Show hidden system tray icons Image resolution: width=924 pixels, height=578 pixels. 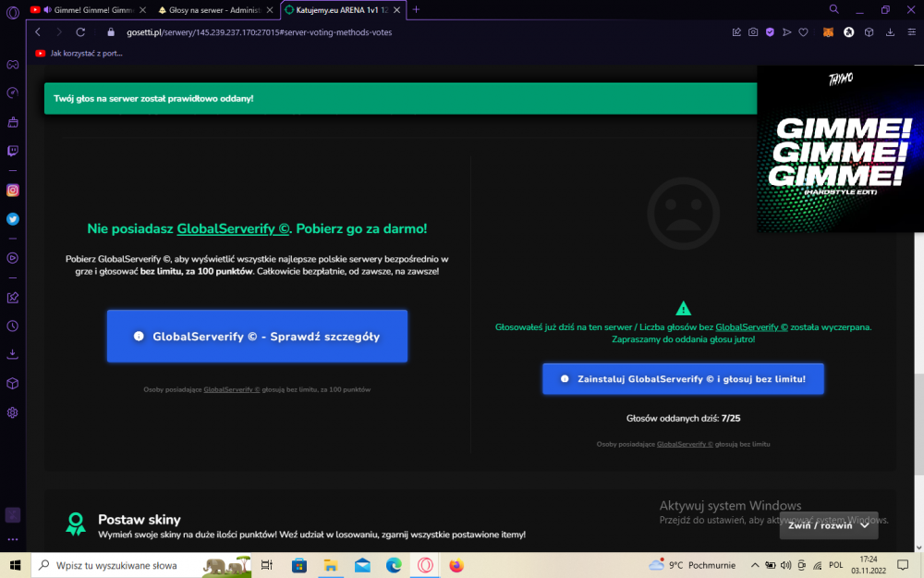point(754,565)
